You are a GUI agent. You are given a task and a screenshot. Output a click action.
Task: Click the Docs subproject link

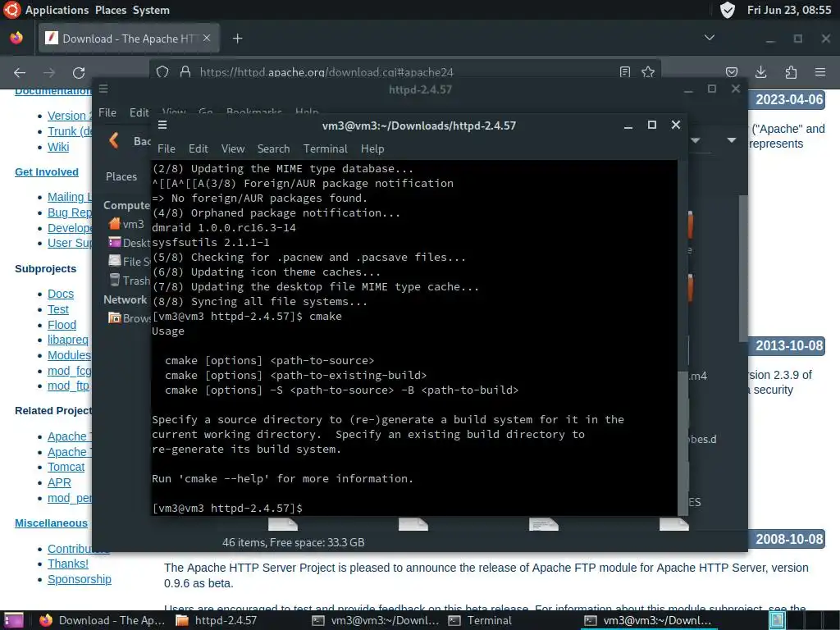(x=61, y=294)
